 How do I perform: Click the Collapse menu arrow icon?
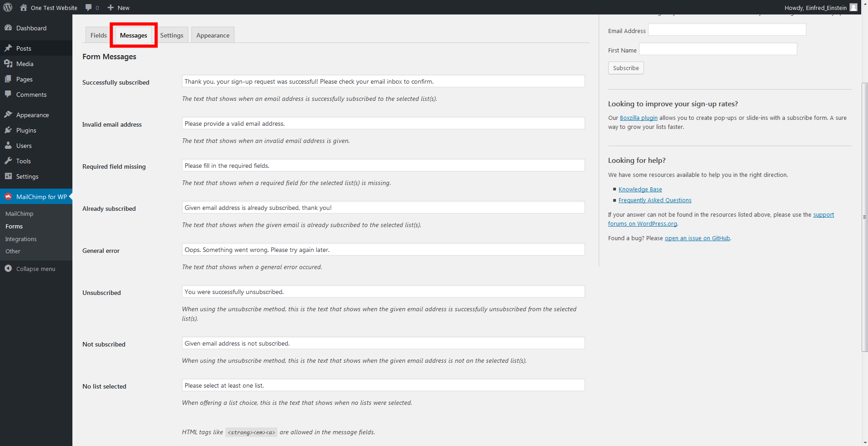pos(8,268)
